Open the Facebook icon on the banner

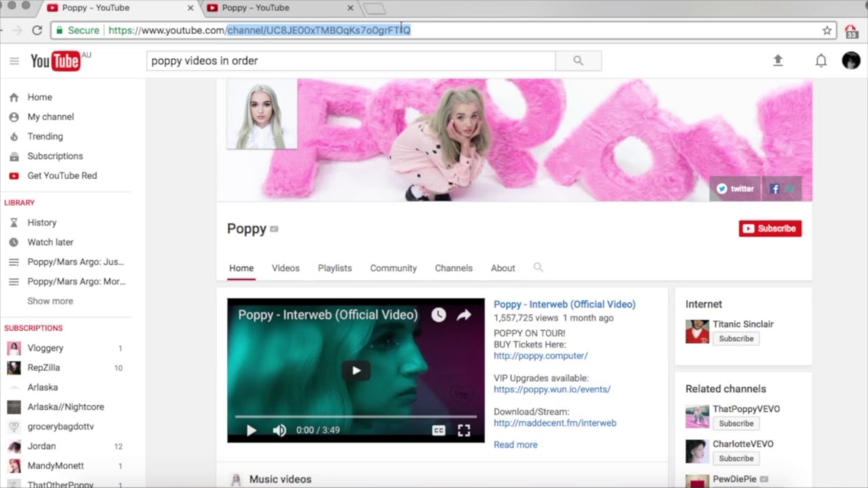tap(775, 188)
